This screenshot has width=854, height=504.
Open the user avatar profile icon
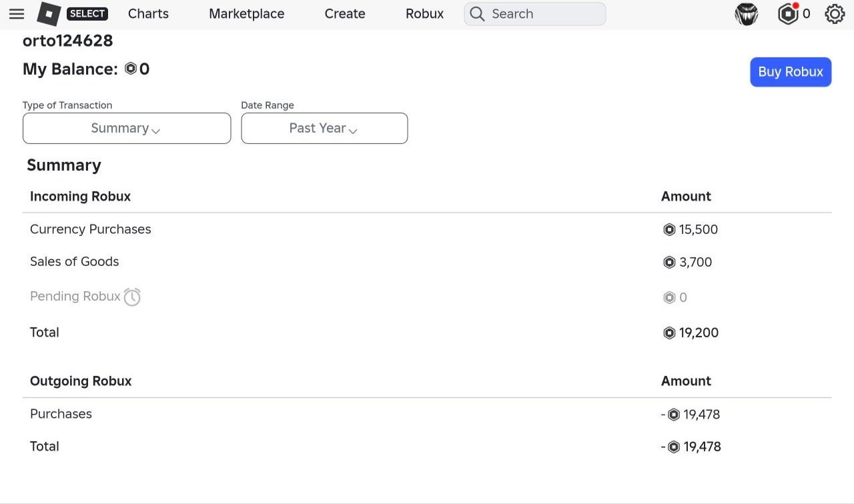(x=747, y=14)
